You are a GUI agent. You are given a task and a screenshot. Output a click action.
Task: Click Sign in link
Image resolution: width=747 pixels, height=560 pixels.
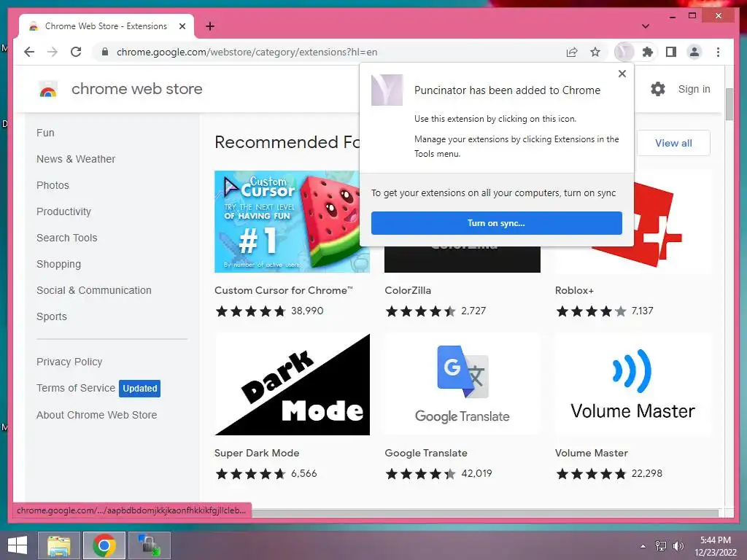[x=694, y=89]
